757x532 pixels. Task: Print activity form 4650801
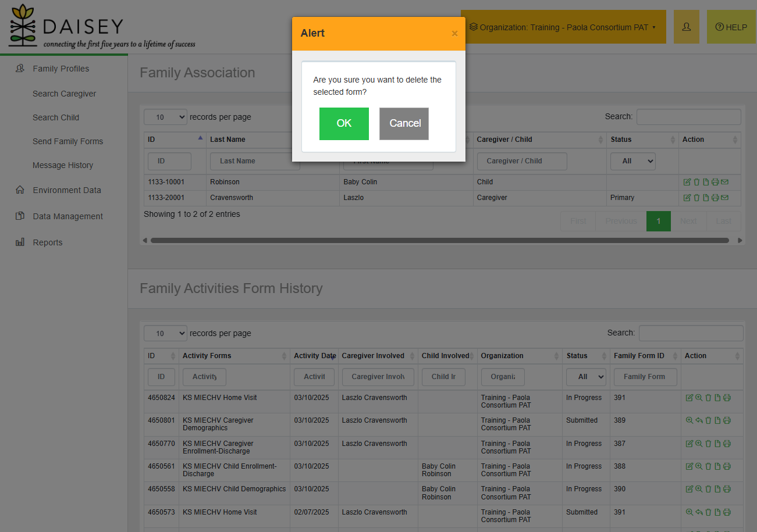coord(727,420)
